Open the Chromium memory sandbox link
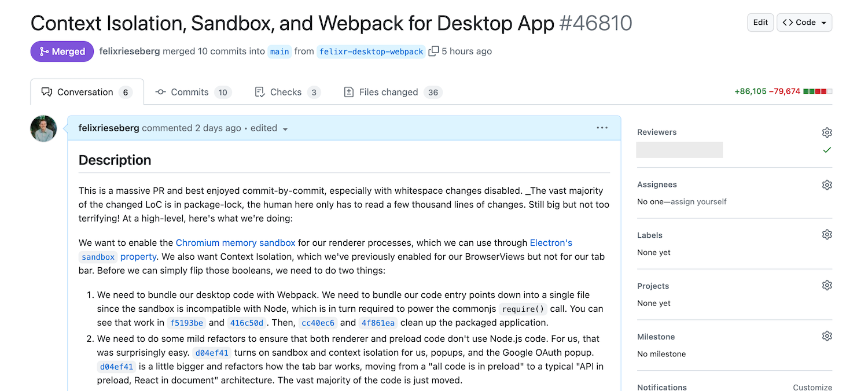Viewport: 868px width, 391px height. pos(236,243)
